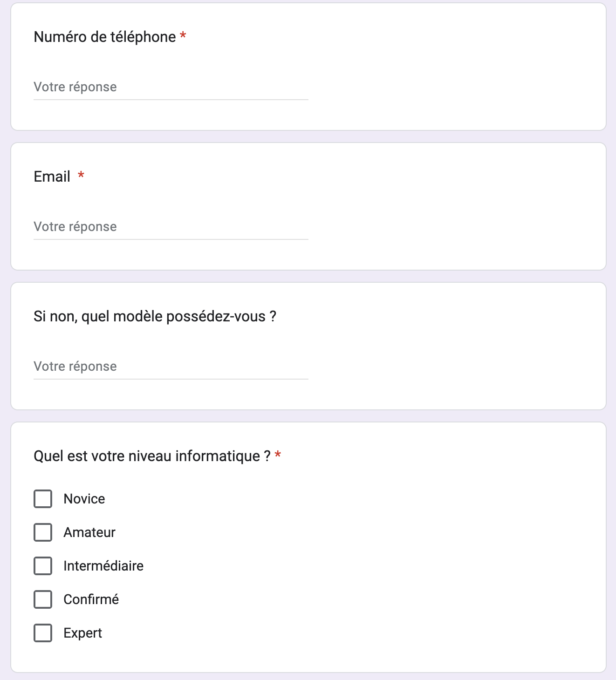The width and height of the screenshot is (616, 680).
Task: Click the required asterisk next to Email
Action: (81, 175)
